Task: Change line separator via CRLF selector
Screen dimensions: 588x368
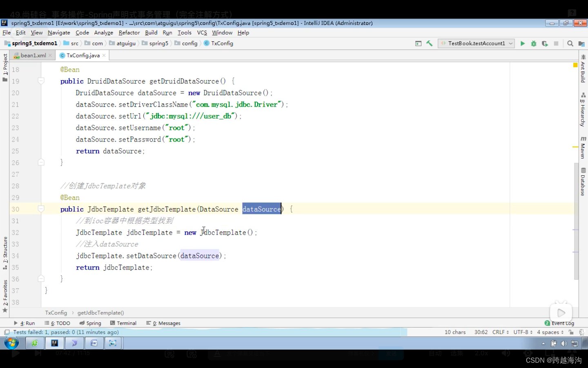Action: point(501,332)
